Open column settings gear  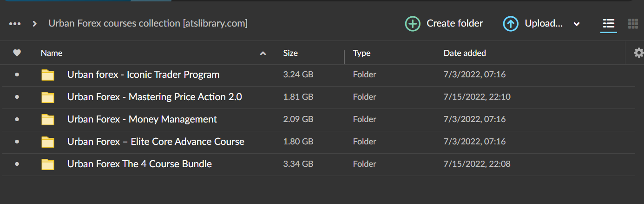coord(638,53)
